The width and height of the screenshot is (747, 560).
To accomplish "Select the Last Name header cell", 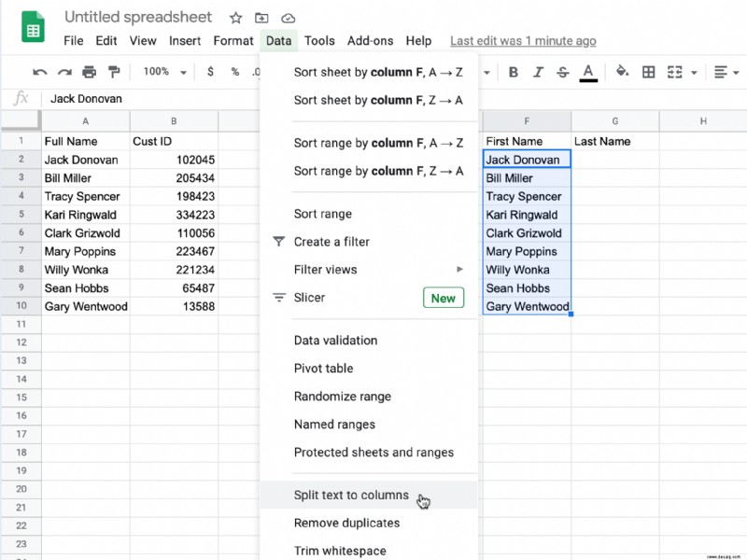I will [615, 142].
